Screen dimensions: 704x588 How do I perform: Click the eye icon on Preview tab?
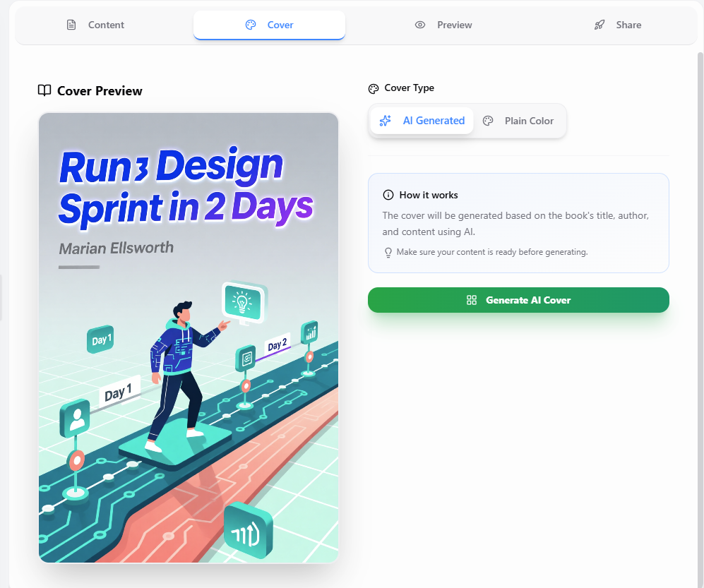point(420,25)
